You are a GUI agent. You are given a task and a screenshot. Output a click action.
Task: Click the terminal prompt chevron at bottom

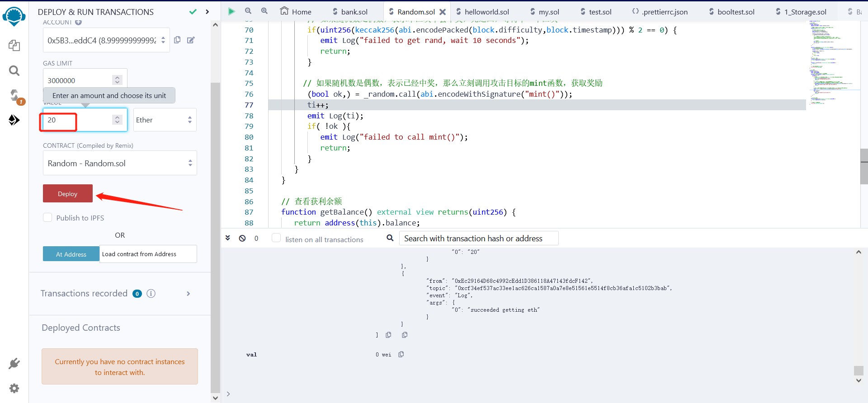[x=228, y=394]
